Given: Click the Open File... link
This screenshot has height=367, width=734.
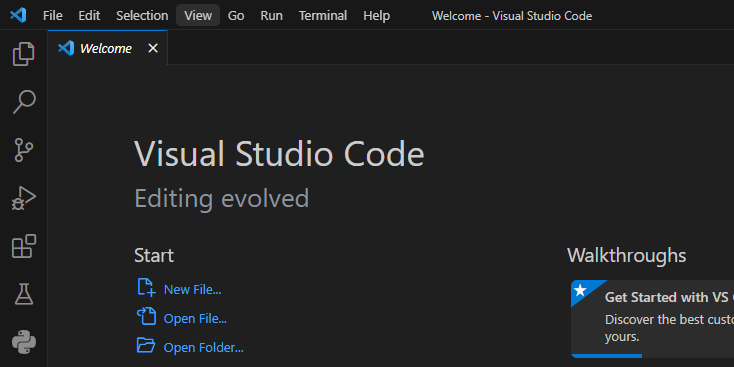Looking at the screenshot, I should pos(195,319).
